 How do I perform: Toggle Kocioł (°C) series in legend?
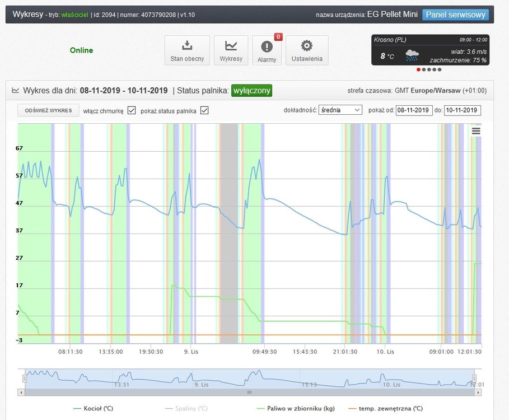(93, 408)
